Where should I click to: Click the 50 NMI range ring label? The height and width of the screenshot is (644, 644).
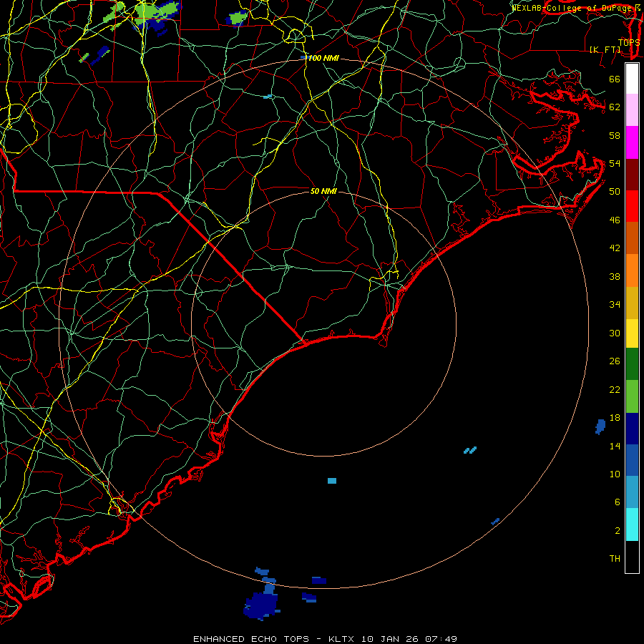[323, 191]
